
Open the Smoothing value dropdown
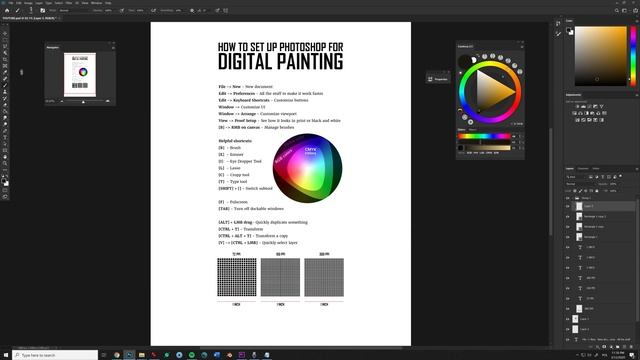point(179,11)
